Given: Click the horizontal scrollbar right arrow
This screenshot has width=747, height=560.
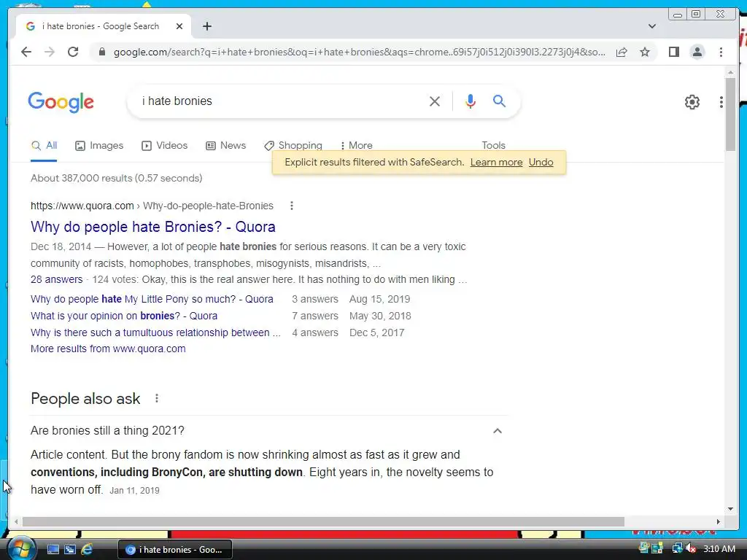Looking at the screenshot, I should click(x=718, y=522).
